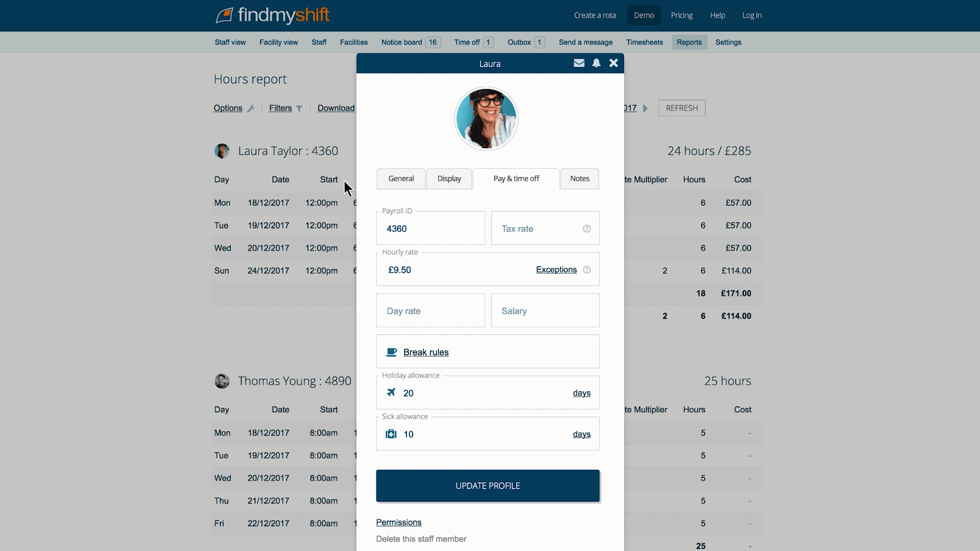Open the Notes tab

tap(579, 179)
